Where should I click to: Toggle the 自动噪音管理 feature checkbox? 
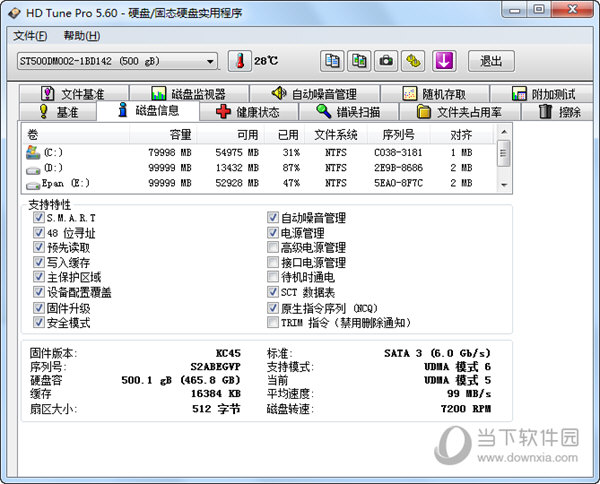272,218
